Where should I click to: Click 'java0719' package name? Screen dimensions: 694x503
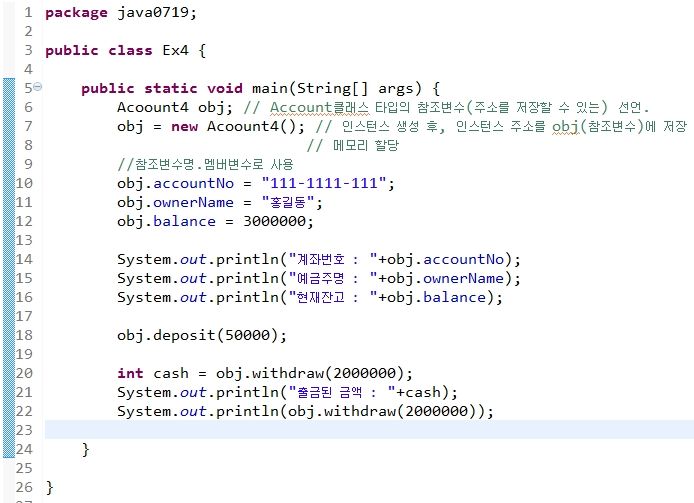tap(153, 12)
